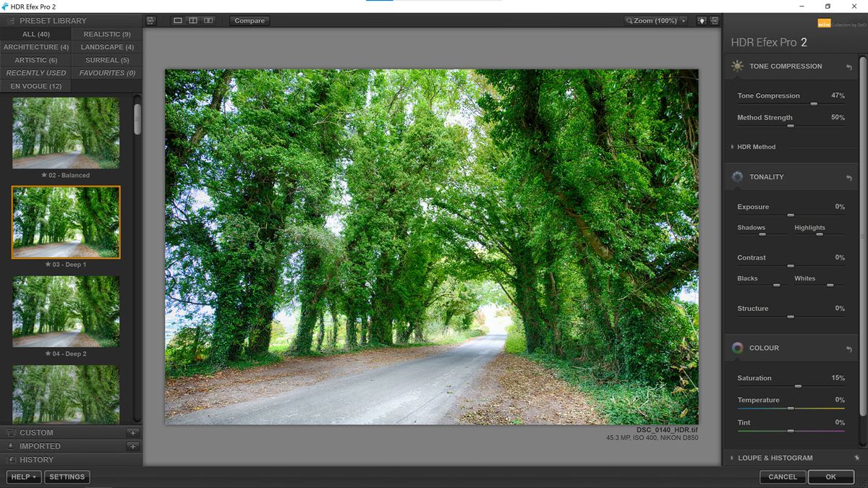Toggle the favourite star on the 02 - Balanced preset
Viewport: 868px width, 488px height.
click(x=43, y=175)
